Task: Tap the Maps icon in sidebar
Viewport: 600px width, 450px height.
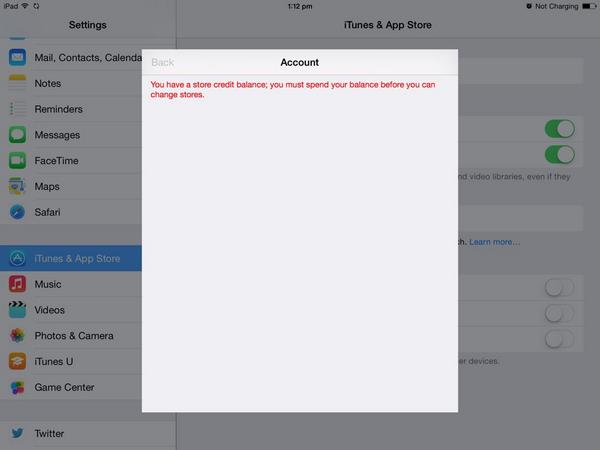Action: pyautogui.click(x=17, y=186)
